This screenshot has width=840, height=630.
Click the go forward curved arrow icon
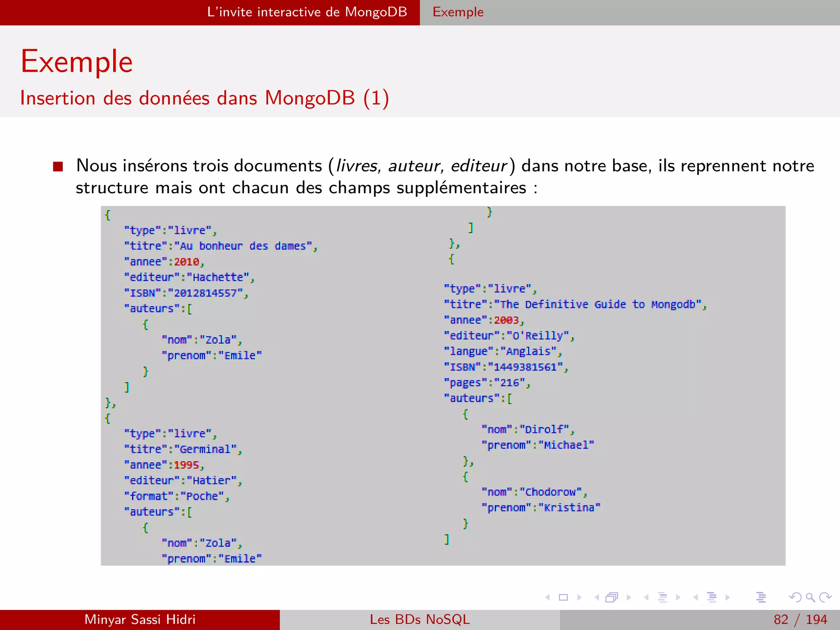click(825, 597)
